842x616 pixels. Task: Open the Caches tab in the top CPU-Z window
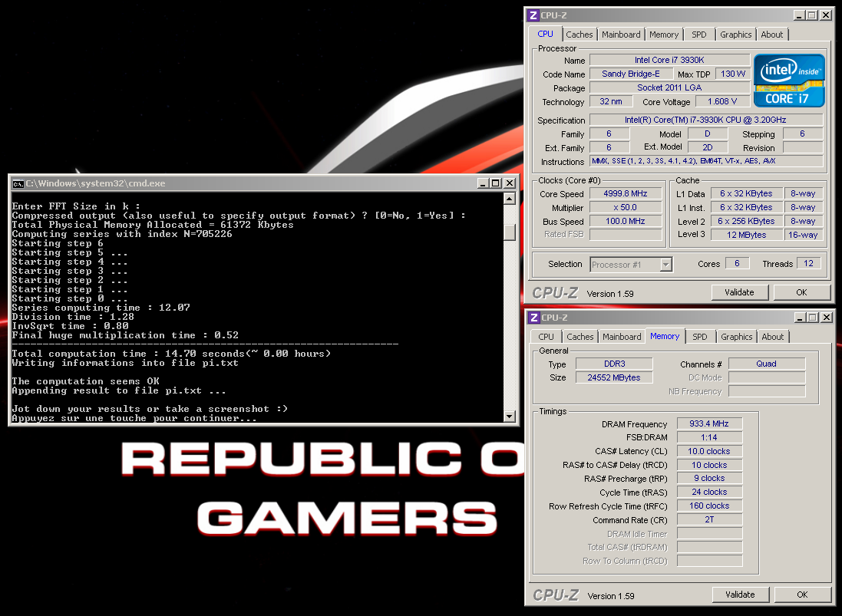tap(579, 35)
